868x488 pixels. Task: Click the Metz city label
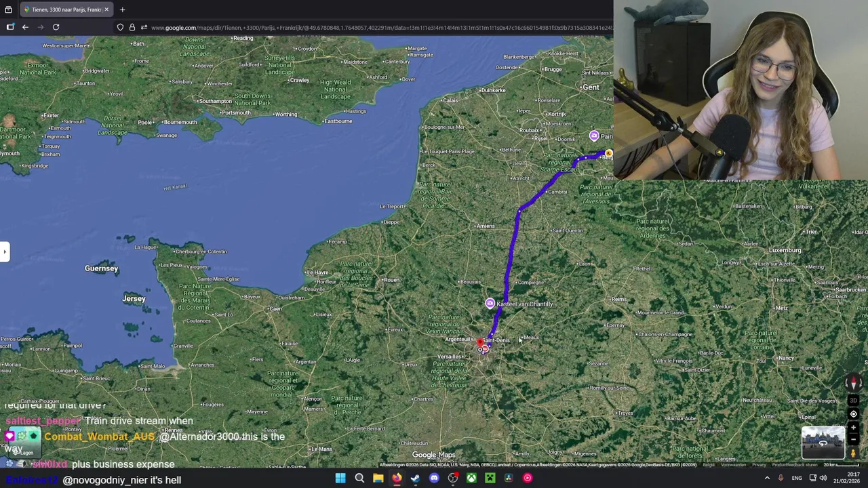tap(781, 308)
